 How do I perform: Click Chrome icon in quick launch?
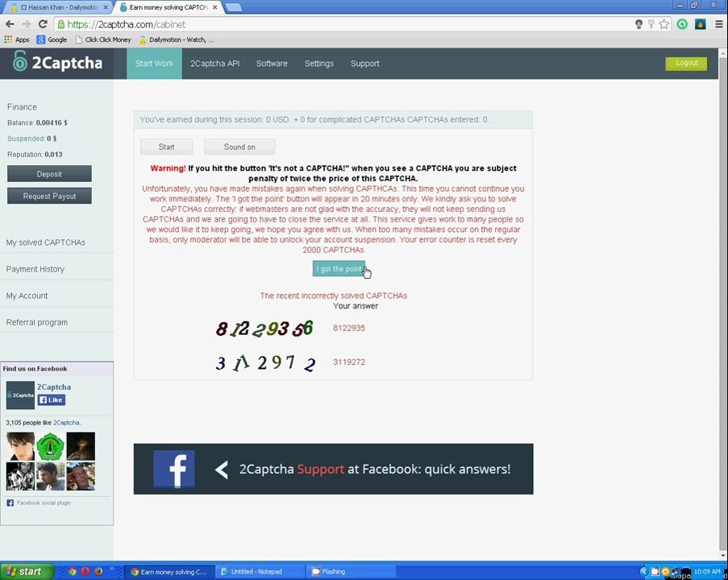(x=72, y=572)
